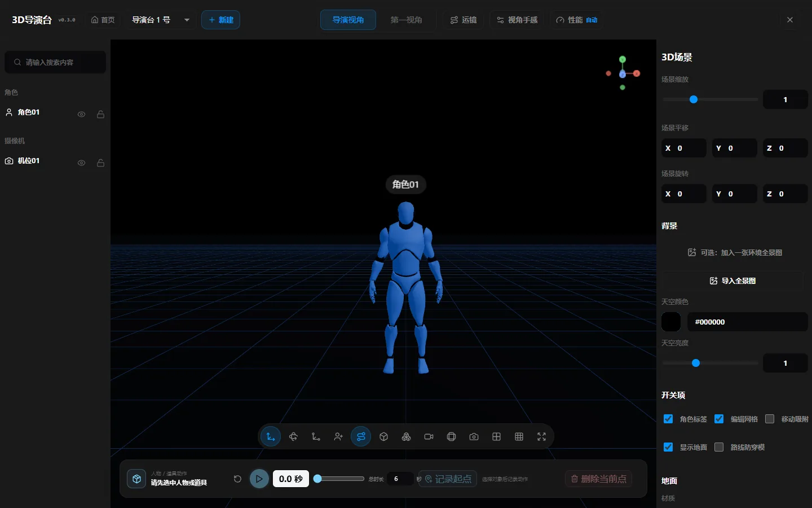Click the 场景平移 X field

pos(683,148)
